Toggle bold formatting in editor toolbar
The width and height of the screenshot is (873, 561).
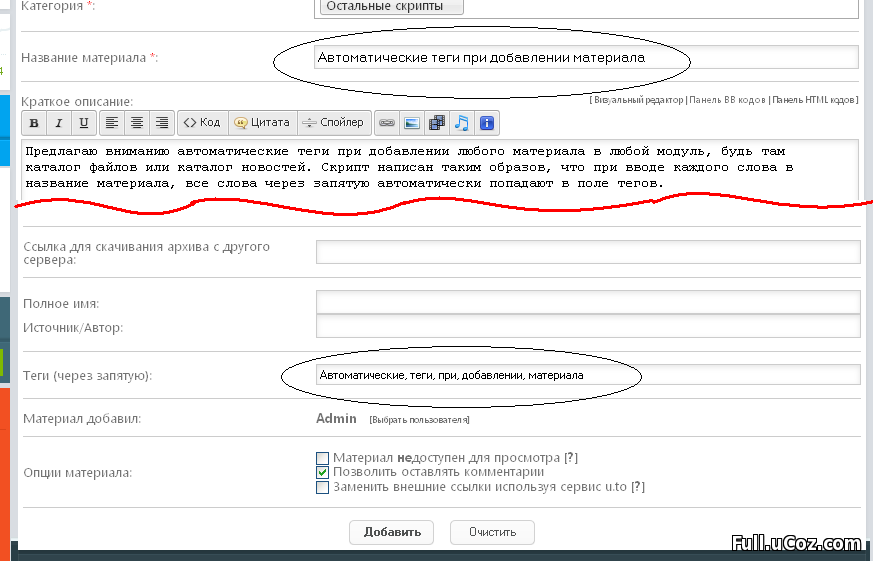pos(34,123)
